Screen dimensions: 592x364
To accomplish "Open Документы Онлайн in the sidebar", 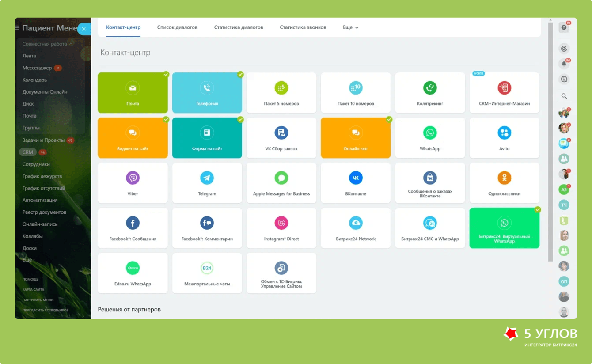I will click(x=45, y=92).
